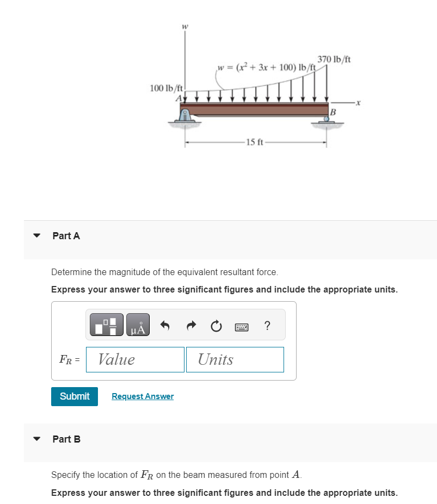Click the Part B heading label
The height and width of the screenshot is (504, 437).
click(x=66, y=439)
